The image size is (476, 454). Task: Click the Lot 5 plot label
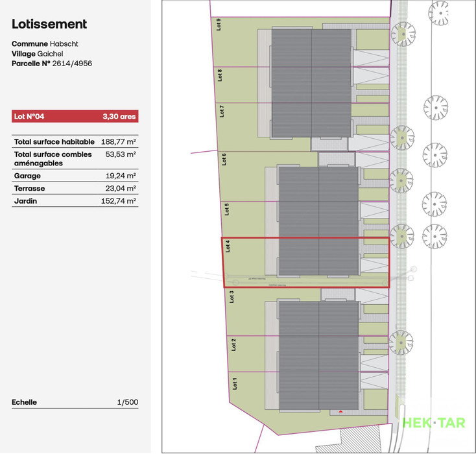[226, 209]
